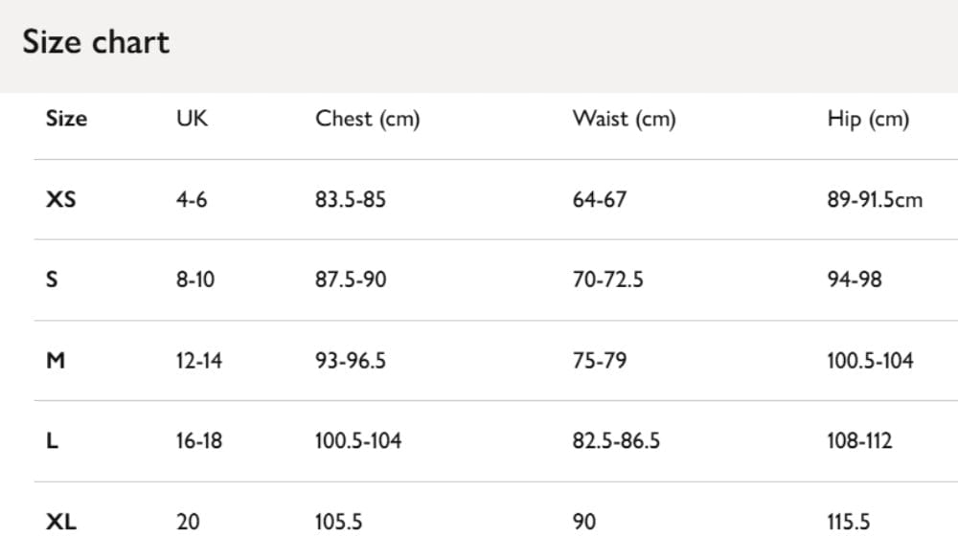Select the XL size row label

point(61,522)
